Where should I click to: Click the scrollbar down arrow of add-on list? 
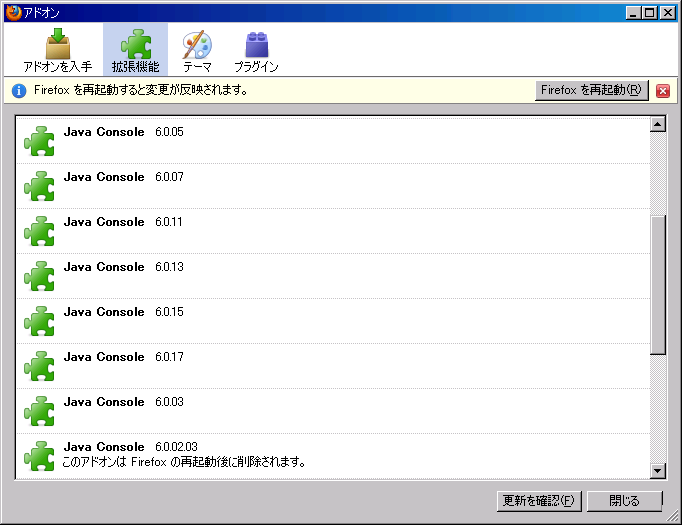(658, 471)
